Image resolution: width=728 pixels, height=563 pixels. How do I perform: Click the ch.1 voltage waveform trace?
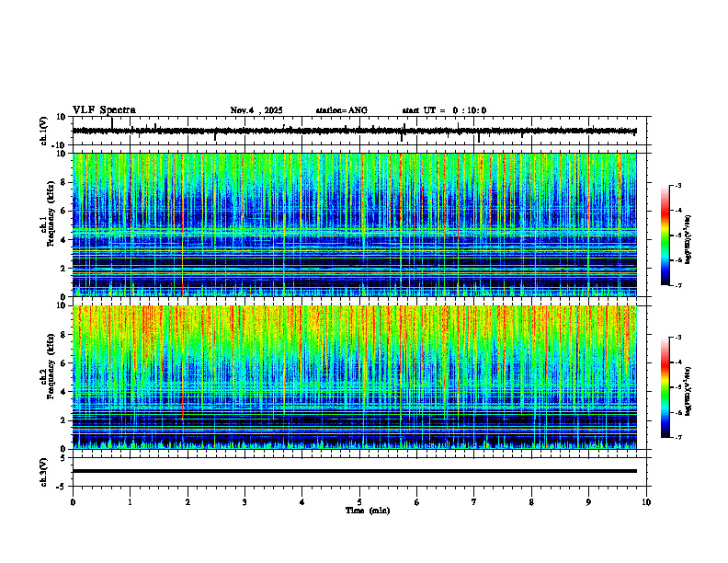(354, 131)
